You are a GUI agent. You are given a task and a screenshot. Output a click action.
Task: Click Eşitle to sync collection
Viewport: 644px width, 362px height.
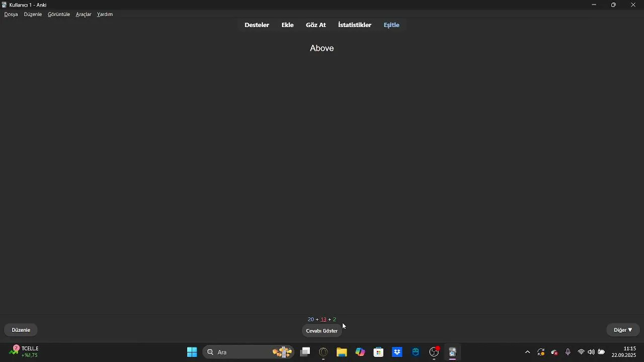(392, 25)
